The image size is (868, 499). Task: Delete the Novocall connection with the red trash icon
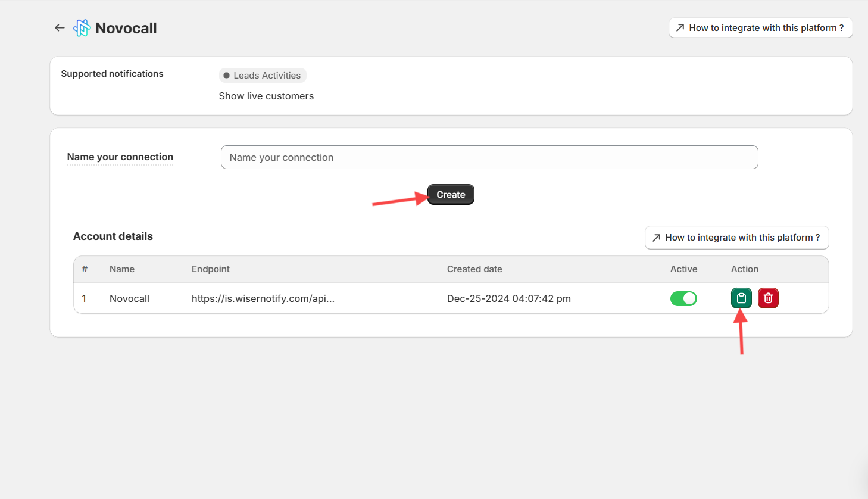(x=768, y=298)
